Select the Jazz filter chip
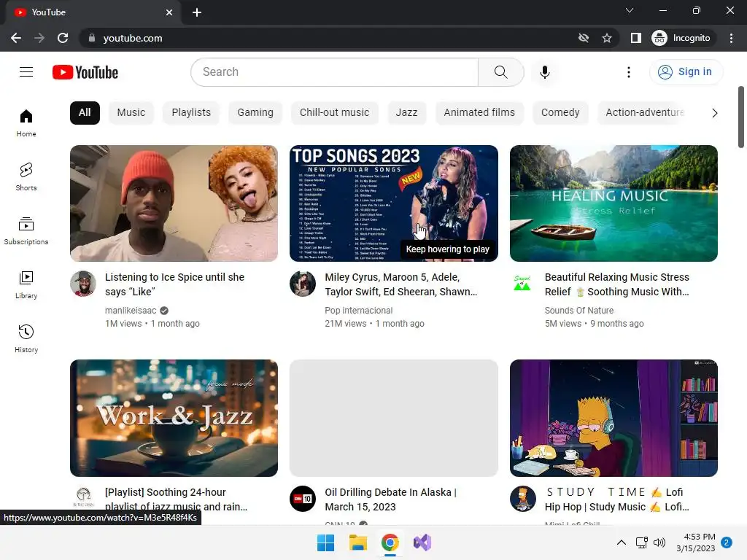Viewport: 747px width, 560px height. tap(406, 113)
